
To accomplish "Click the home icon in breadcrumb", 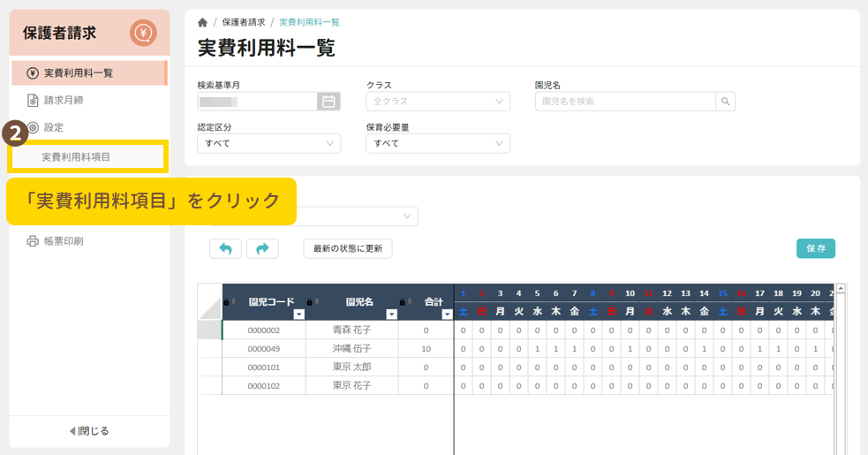I will (203, 22).
